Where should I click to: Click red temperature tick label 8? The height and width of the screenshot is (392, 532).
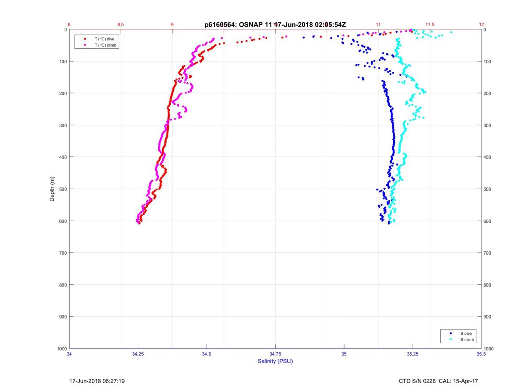(x=70, y=24)
